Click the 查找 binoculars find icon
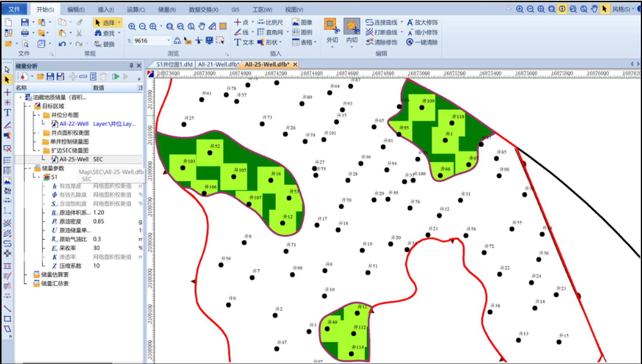Image resolution: width=642 pixels, height=364 pixels. [98, 33]
